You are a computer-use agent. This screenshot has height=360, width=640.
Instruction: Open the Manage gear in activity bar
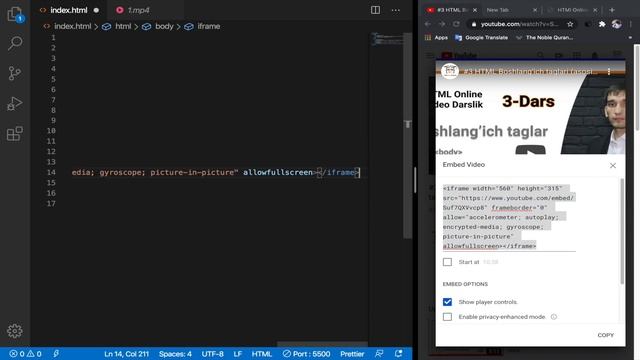(x=15, y=331)
